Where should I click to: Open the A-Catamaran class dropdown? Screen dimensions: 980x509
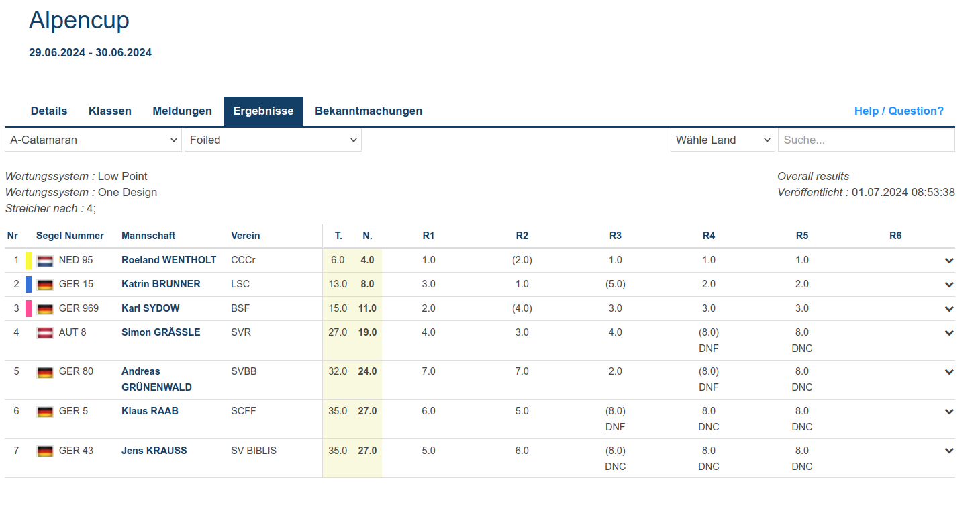93,140
